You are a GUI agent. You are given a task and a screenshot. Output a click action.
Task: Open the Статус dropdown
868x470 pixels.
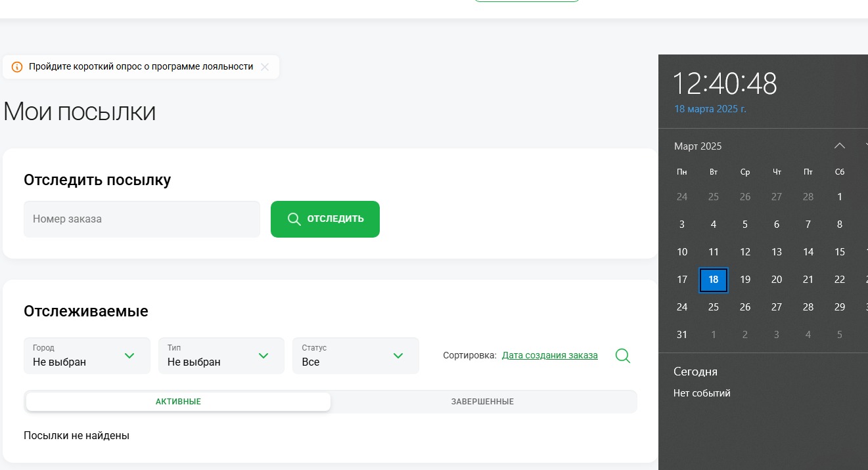click(355, 356)
